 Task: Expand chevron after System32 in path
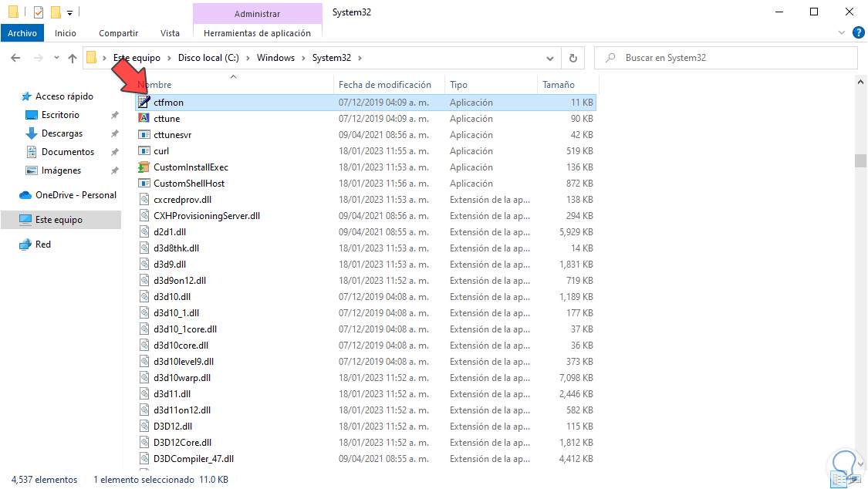point(360,58)
